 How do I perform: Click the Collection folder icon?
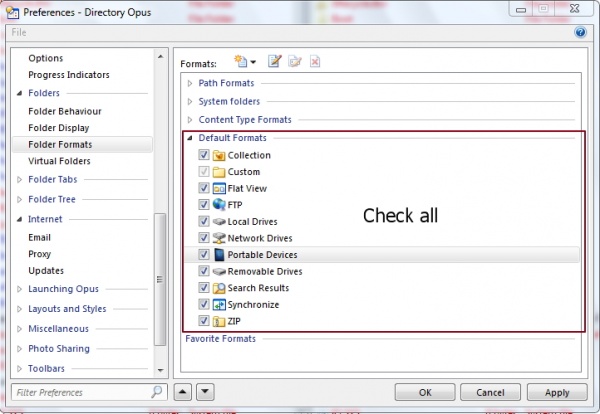(219, 155)
